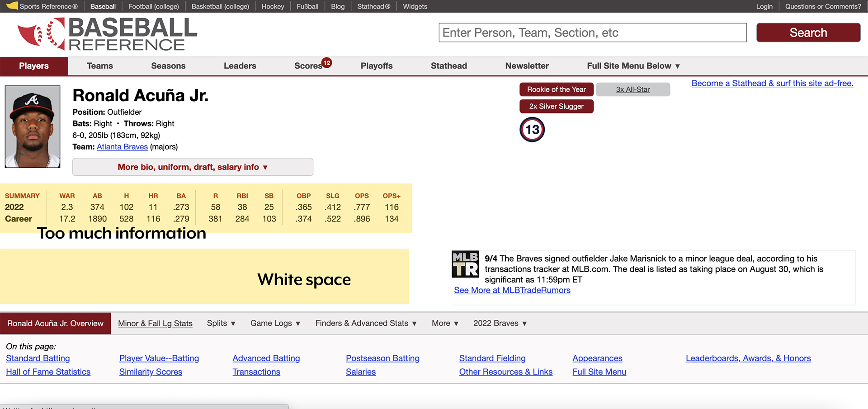Go to Hockey site link
868x409 pixels.
click(273, 6)
